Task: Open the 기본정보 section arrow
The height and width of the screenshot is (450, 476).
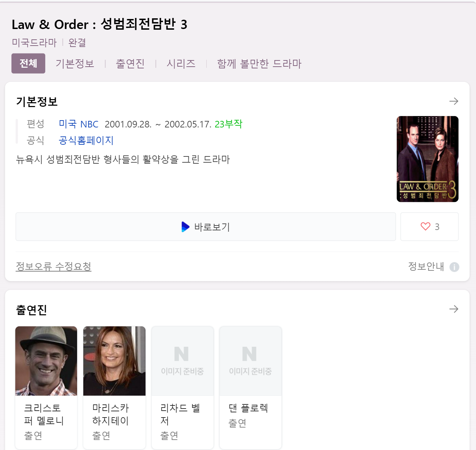Action: (x=454, y=101)
